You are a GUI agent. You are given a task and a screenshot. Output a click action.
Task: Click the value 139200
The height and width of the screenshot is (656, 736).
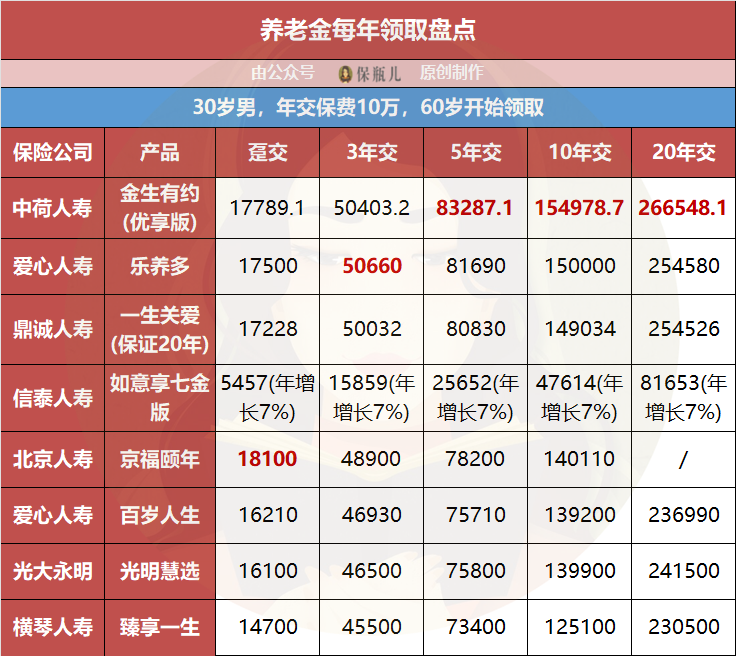[580, 515]
